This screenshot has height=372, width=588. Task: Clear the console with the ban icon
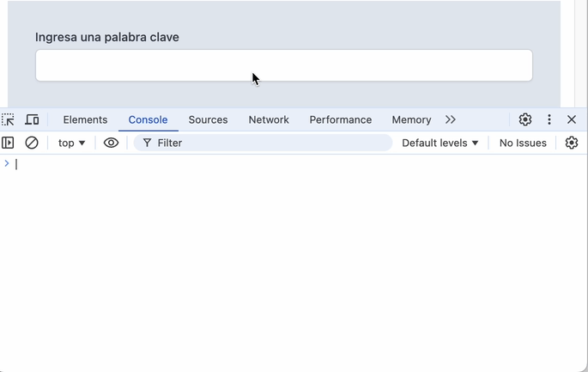pos(32,143)
